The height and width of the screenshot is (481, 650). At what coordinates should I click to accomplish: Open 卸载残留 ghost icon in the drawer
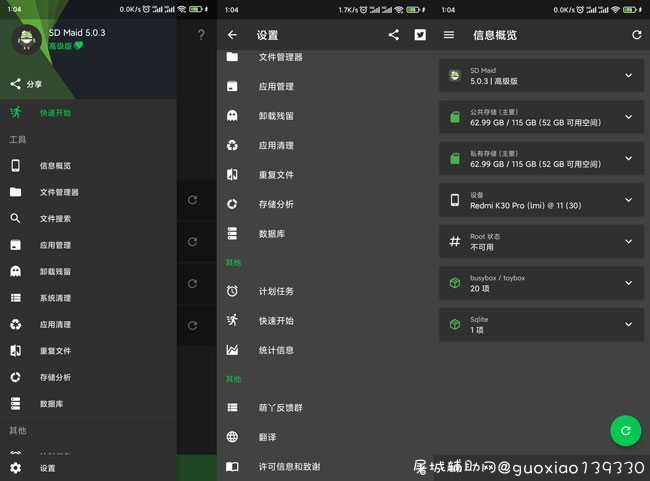16,271
